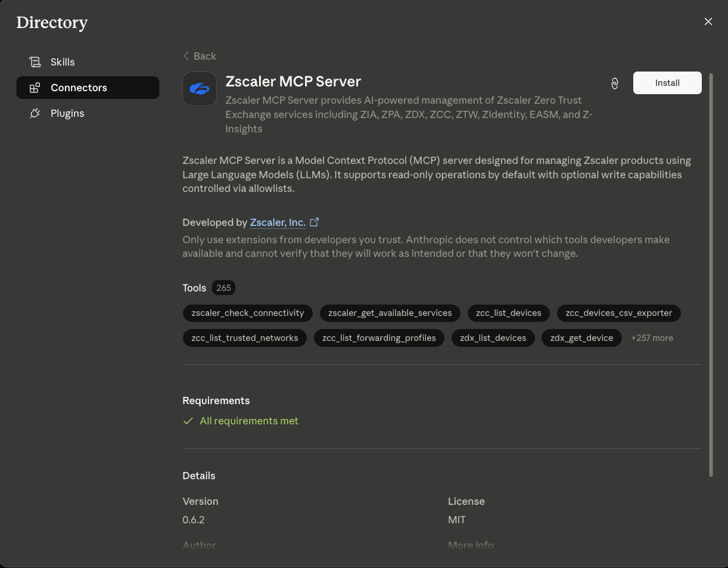This screenshot has height=568, width=728.
Task: Click the MIT license value
Action: [457, 520]
